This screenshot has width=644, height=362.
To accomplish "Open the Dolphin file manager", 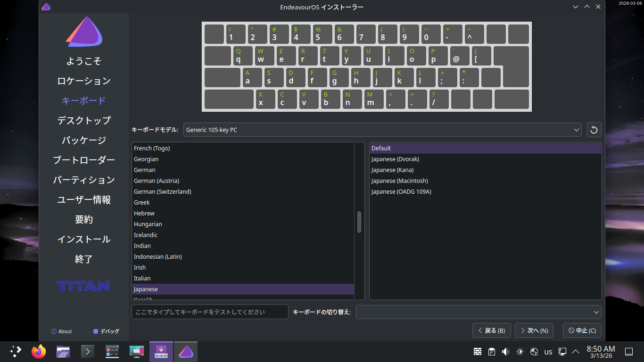I will tap(63, 352).
